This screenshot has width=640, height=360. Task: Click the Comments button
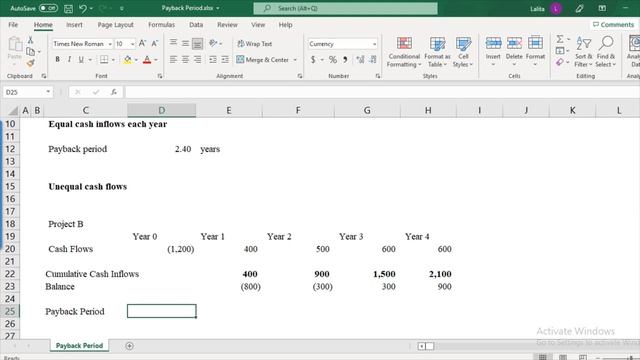[x=613, y=24]
